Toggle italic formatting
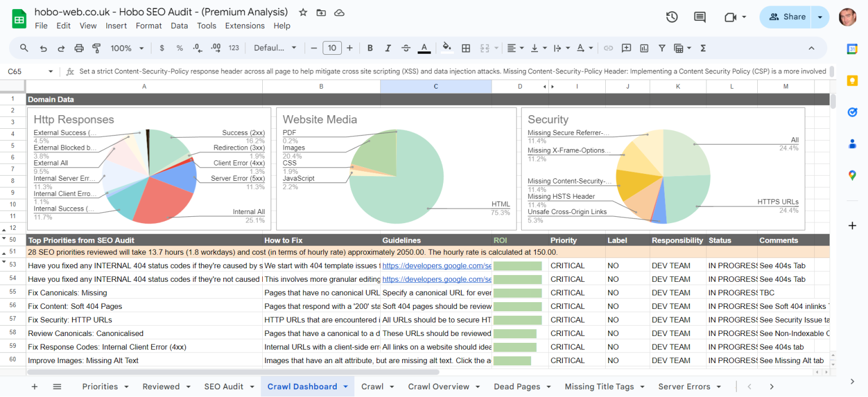The height and width of the screenshot is (397, 868). point(388,49)
